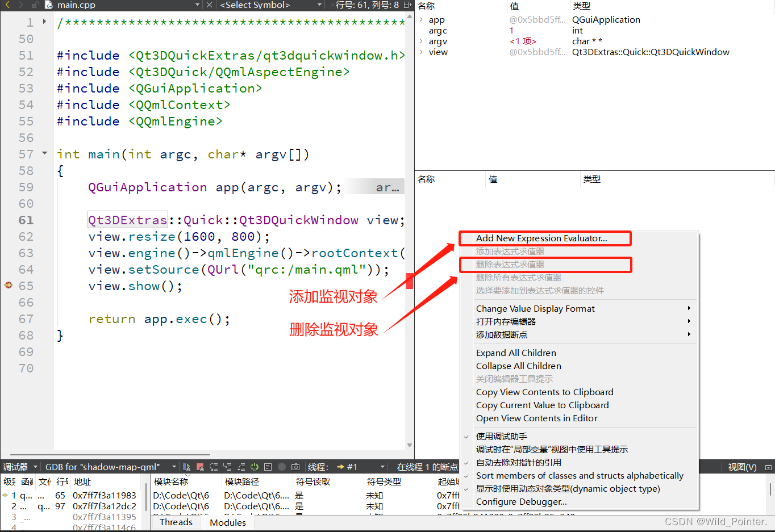Switch to the Modules tab
Image resolution: width=775 pixels, height=532 pixels.
[x=228, y=522]
